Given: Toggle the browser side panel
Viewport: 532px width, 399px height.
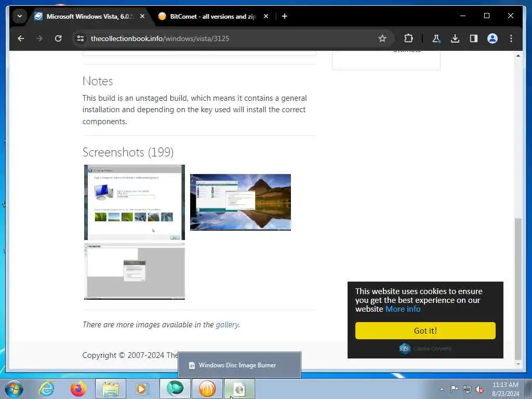Looking at the screenshot, I should coord(474,38).
